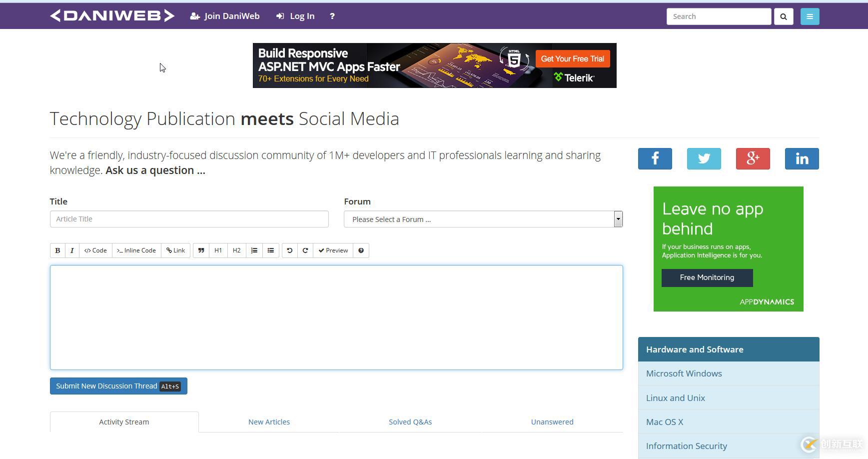Insert a Code block

click(95, 250)
